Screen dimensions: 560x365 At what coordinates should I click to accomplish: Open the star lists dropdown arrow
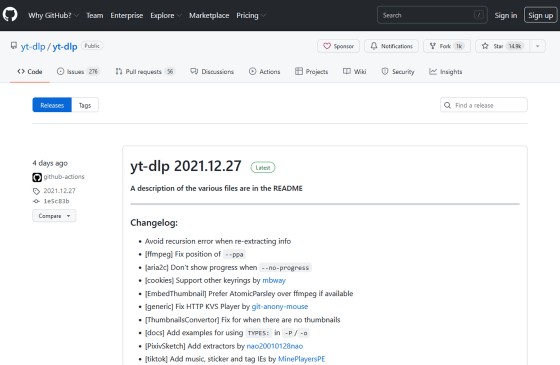click(538, 46)
